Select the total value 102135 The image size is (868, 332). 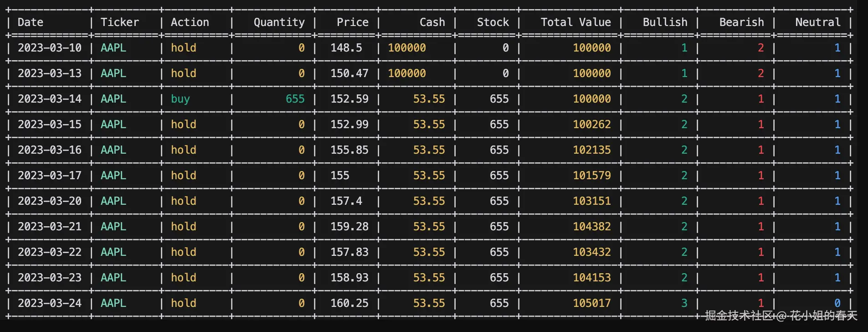pyautogui.click(x=591, y=150)
